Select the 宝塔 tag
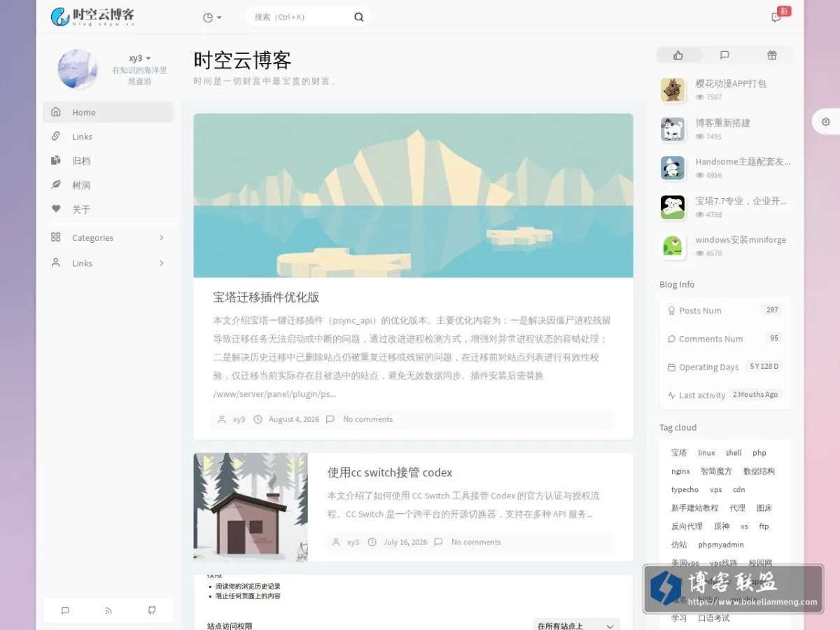The height and width of the screenshot is (630, 840). (x=679, y=453)
